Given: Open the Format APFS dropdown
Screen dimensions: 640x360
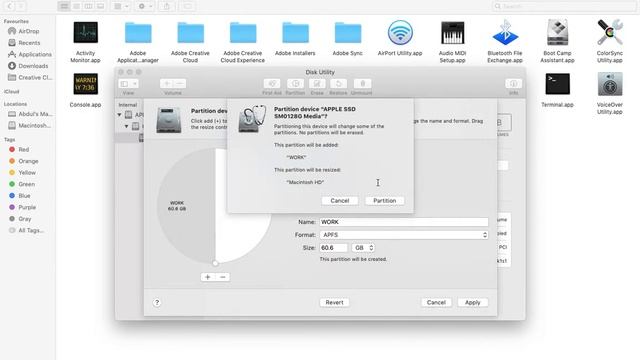Looking at the screenshot, I should pos(404,235).
